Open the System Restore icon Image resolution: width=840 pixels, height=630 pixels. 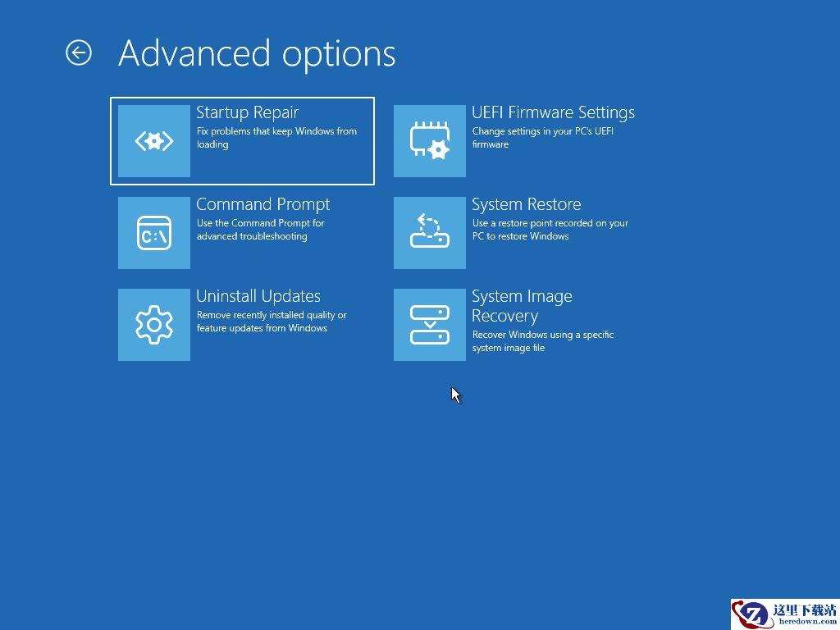click(430, 232)
